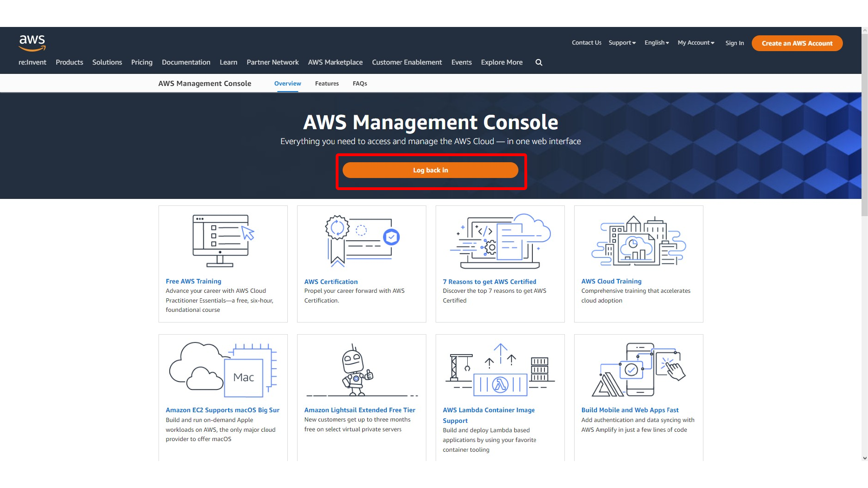Open Amazon Lightsail Extended Free Tier link
This screenshot has width=868, height=488.
tap(360, 410)
